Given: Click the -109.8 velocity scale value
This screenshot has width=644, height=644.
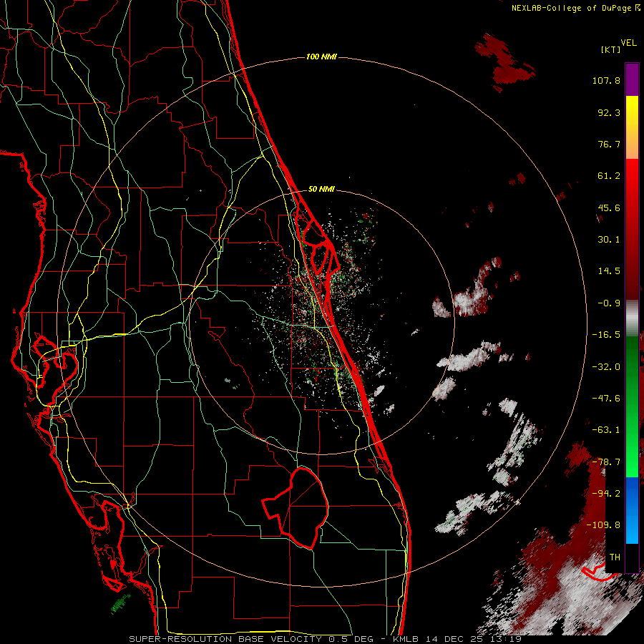Looking at the screenshot, I should pyautogui.click(x=603, y=525).
